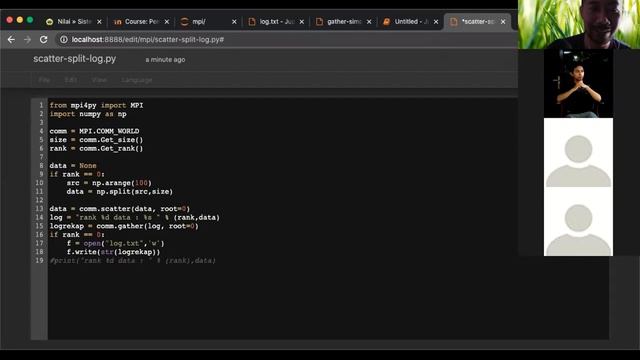Click line 15 'logrekap = comm.gather(log, root=0)'
The height and width of the screenshot is (360, 640).
click(124, 226)
